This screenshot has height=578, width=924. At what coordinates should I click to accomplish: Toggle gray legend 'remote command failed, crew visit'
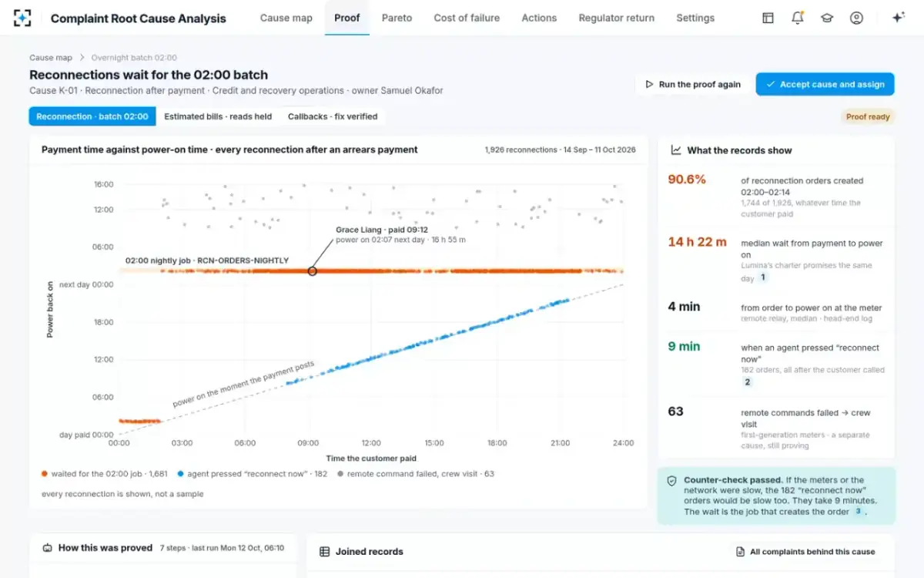[416, 474]
